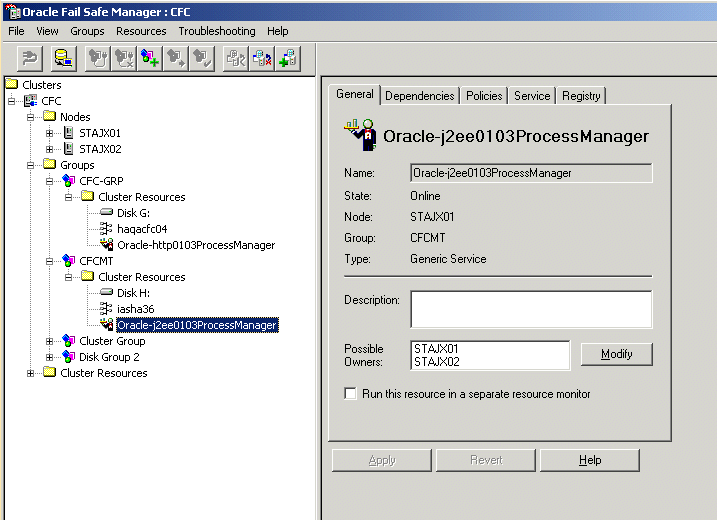717x520 pixels.
Task: Click the greyed group with checkmark toolbar icon
Action: click(x=202, y=59)
